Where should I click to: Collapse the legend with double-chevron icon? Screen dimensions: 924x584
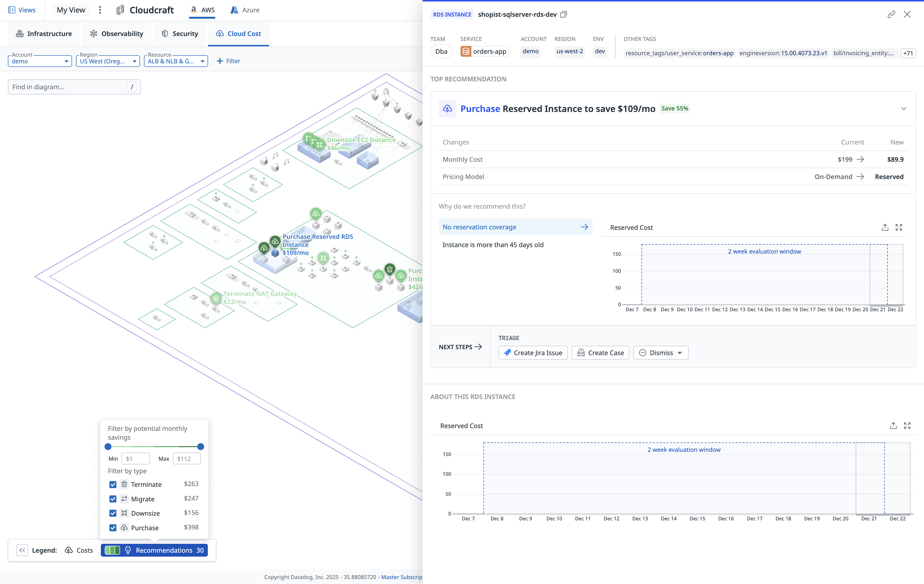[22, 550]
